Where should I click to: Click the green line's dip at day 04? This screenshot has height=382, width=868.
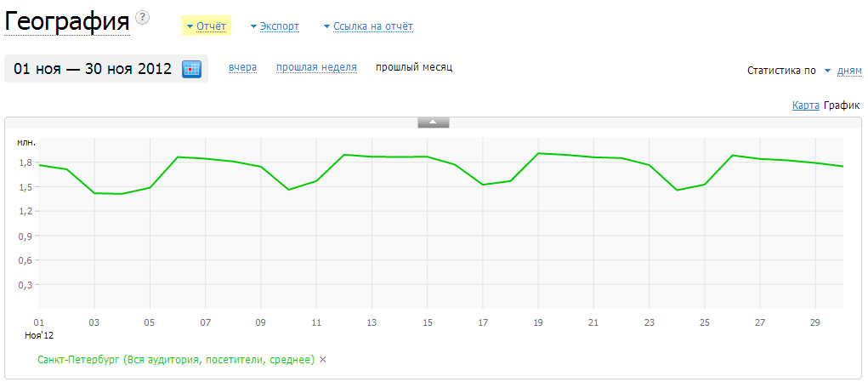[x=122, y=194]
